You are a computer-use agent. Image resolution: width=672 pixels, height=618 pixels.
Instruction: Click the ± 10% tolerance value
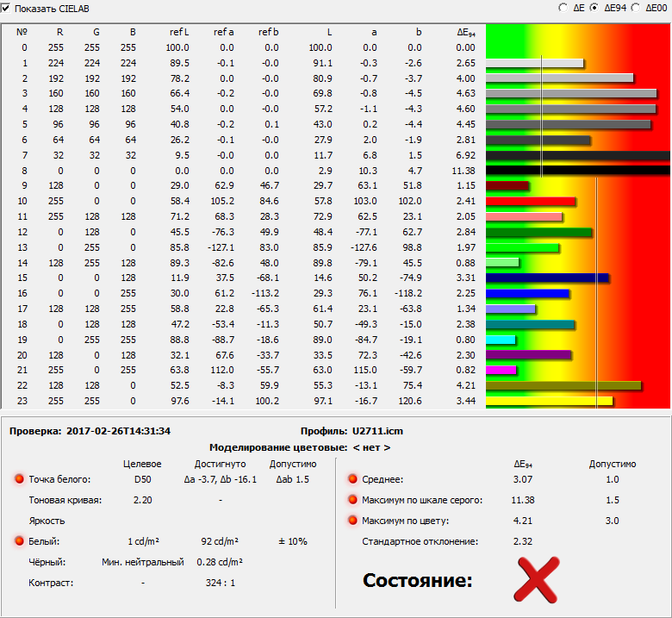pyautogui.click(x=293, y=541)
